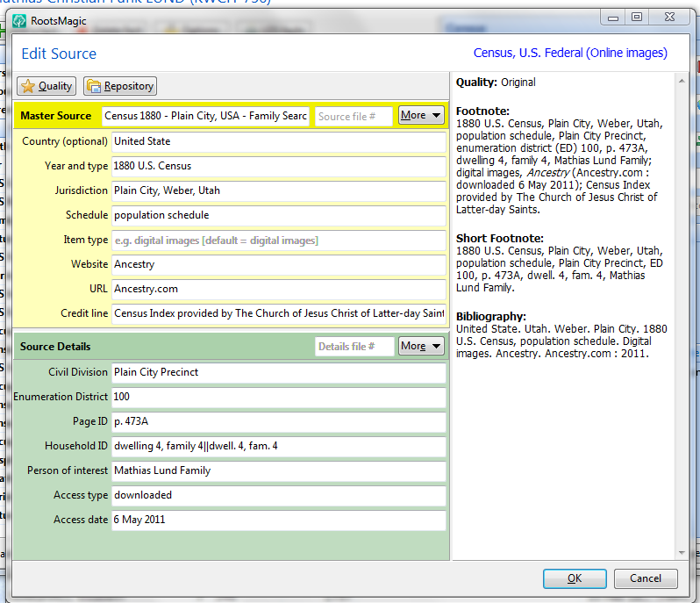
Task: Click the Year and type field
Action: point(279,166)
